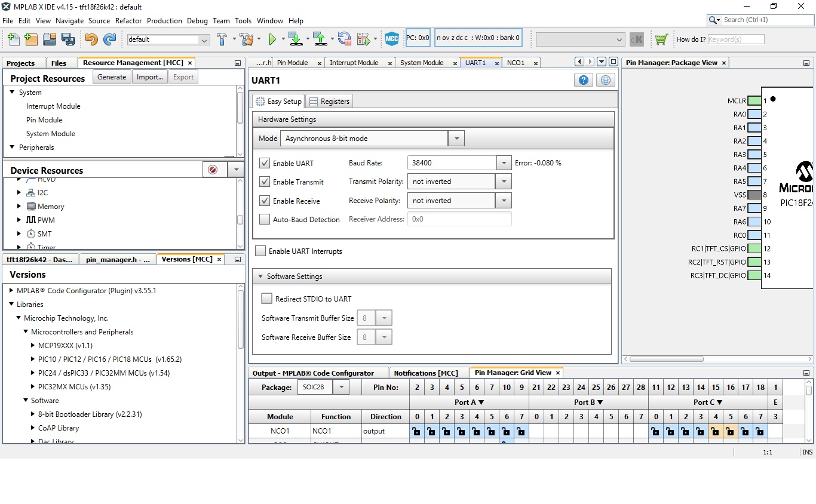Click the Open Project toolbar icon
The width and height of the screenshot is (816, 504).
(x=50, y=39)
